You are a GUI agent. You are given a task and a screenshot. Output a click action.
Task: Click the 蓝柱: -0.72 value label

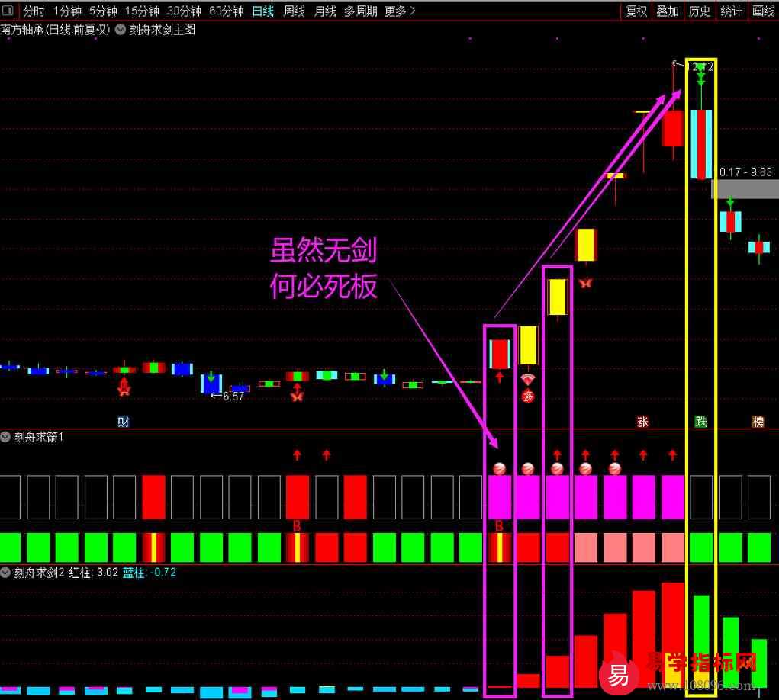click(x=150, y=573)
